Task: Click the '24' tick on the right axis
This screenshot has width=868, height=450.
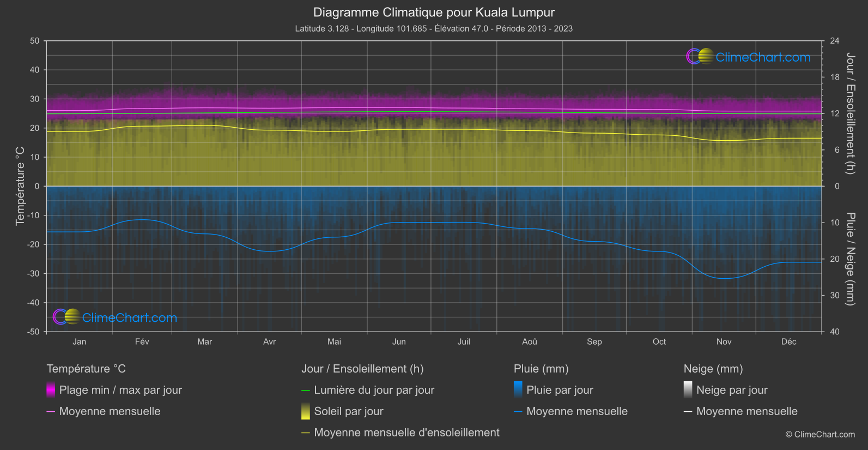Action: tap(835, 41)
